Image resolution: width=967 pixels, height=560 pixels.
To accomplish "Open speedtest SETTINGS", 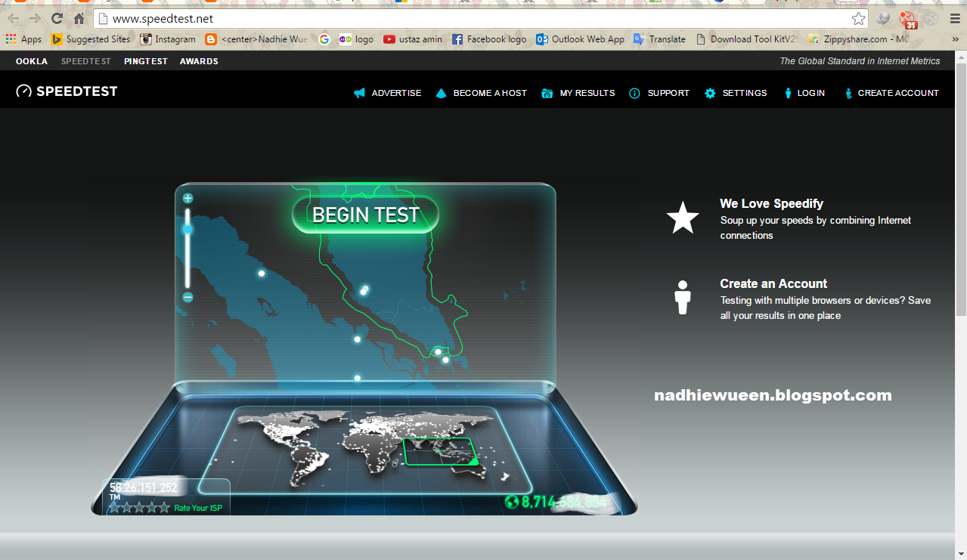I will pos(745,93).
